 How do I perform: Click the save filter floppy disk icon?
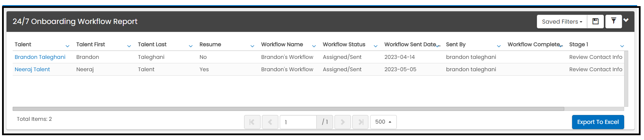[x=595, y=22]
